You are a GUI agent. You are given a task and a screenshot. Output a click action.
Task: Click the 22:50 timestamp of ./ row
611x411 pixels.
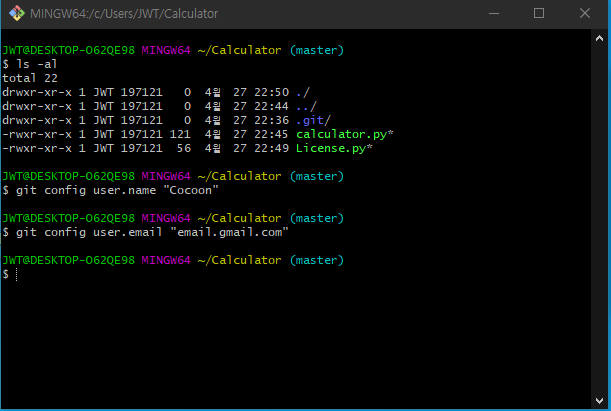point(271,92)
